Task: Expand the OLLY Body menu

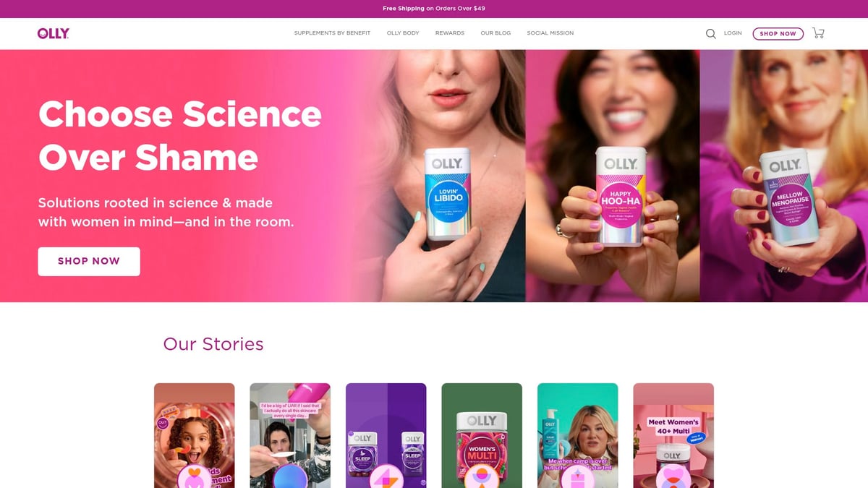Action: (x=403, y=33)
